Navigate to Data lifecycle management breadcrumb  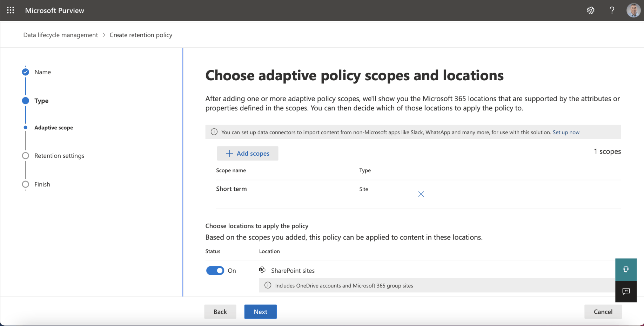(x=61, y=35)
